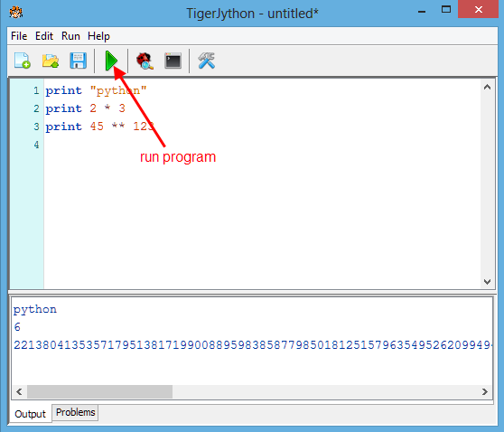Open preferences with the hammer and wrench icon
Image resolution: width=504 pixels, height=432 pixels.
point(206,61)
